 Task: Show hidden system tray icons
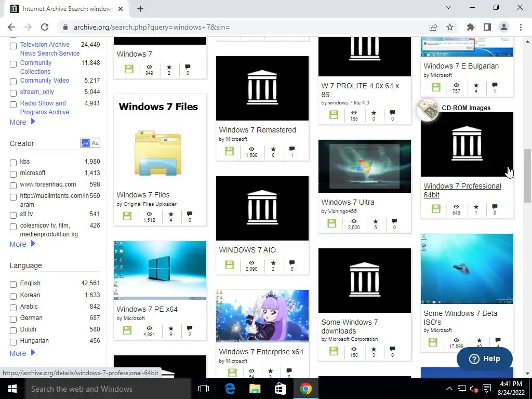[x=449, y=389]
